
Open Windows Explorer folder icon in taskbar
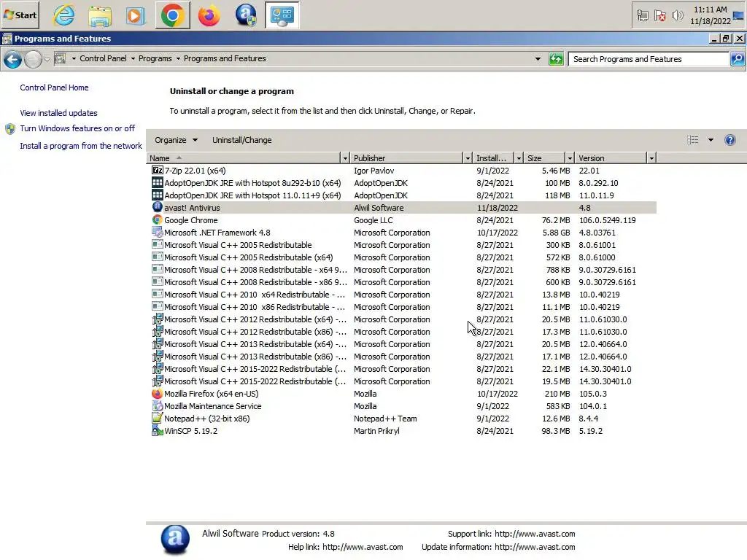[x=100, y=15]
